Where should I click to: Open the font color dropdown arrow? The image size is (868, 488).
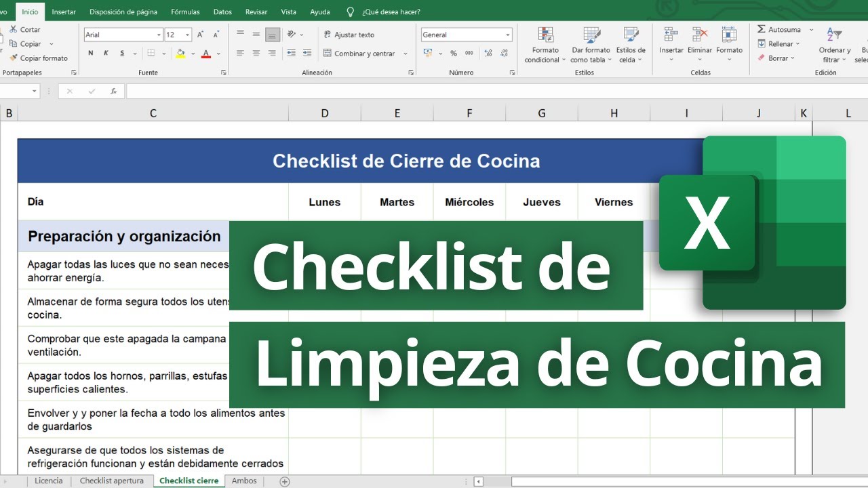click(218, 53)
